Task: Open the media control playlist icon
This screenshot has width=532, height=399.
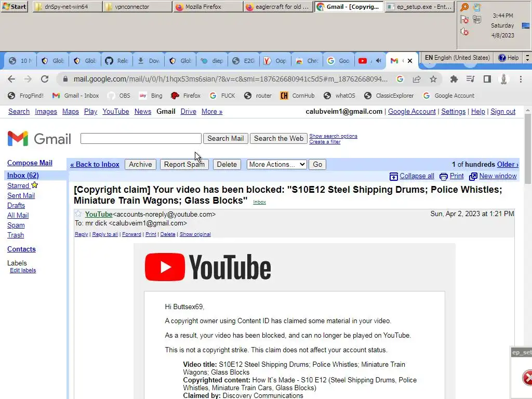Action: pyautogui.click(x=470, y=79)
